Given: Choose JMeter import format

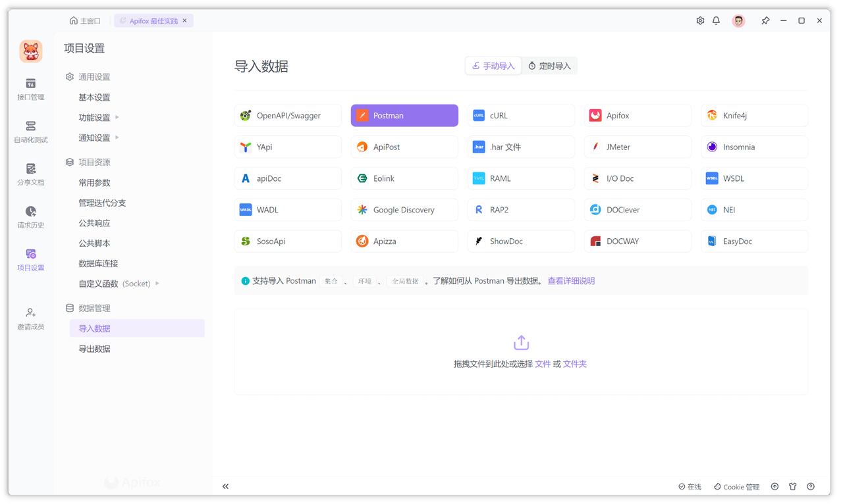Looking at the screenshot, I should (x=638, y=147).
